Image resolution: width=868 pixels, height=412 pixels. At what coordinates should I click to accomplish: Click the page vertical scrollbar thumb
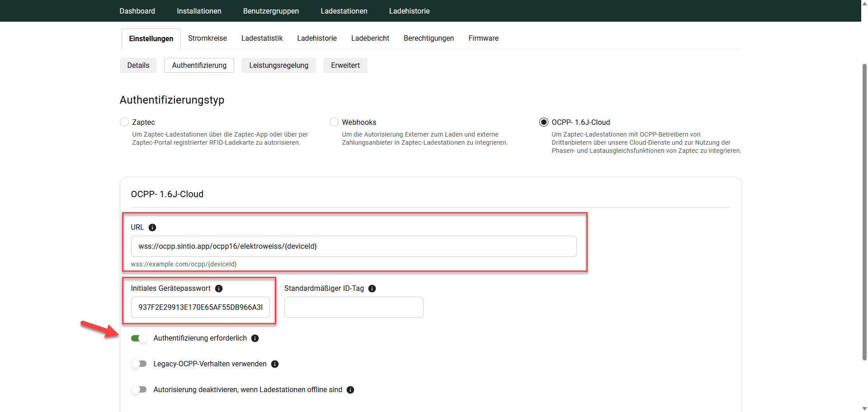pyautogui.click(x=864, y=212)
